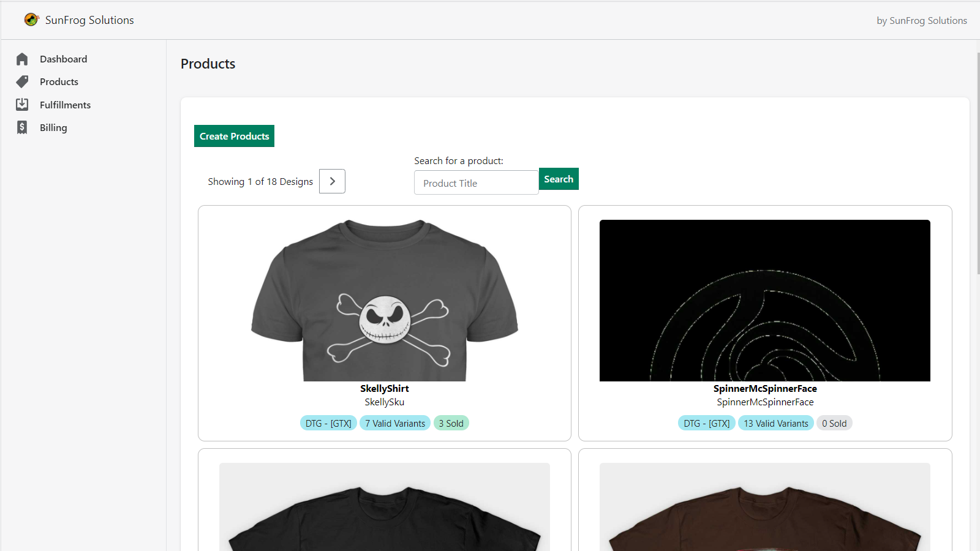Image resolution: width=980 pixels, height=551 pixels.
Task: Toggle the 7 Valid Variants badge
Action: point(394,422)
